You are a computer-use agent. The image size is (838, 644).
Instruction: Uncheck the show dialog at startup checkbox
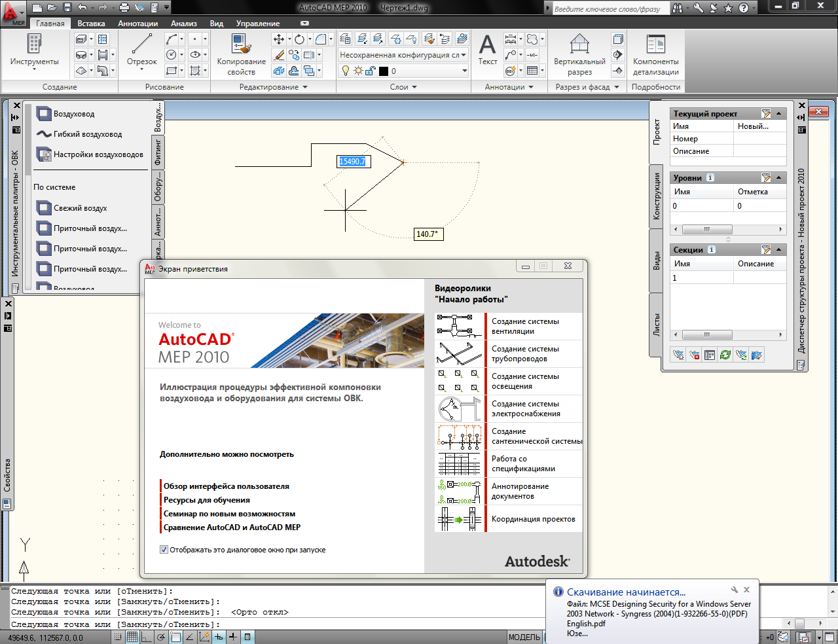(x=164, y=550)
